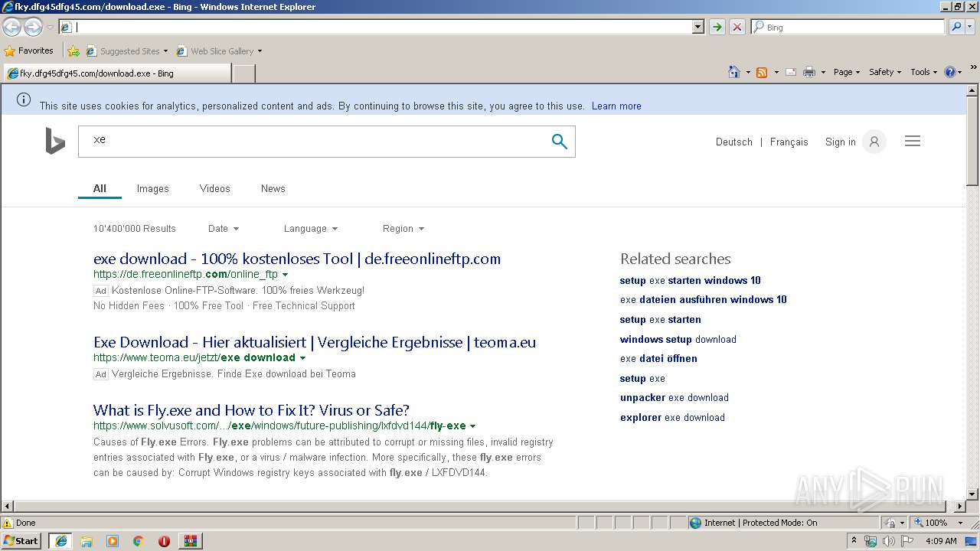Screen dimensions: 980x551
Task: Show hidden tray icons arrow
Action: 854,541
